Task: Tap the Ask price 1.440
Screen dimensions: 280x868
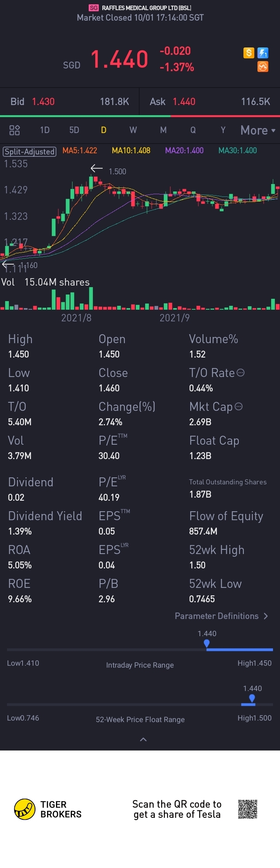Action: tap(184, 102)
